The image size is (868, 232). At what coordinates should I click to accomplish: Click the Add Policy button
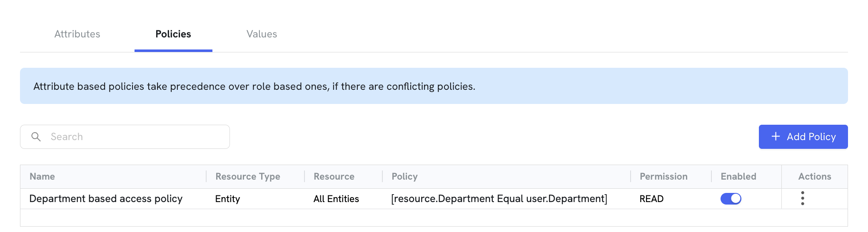(x=803, y=137)
